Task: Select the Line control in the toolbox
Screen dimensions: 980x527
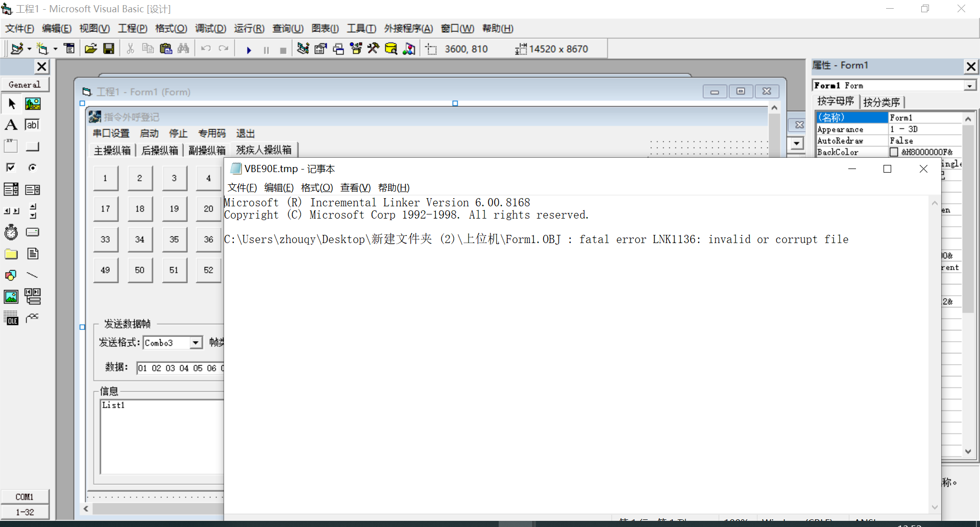Action: point(33,275)
